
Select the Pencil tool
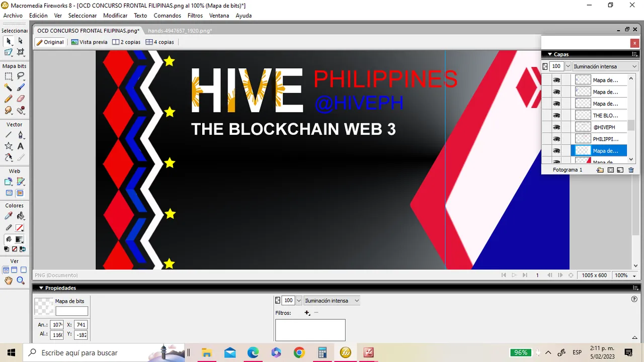coord(9,99)
